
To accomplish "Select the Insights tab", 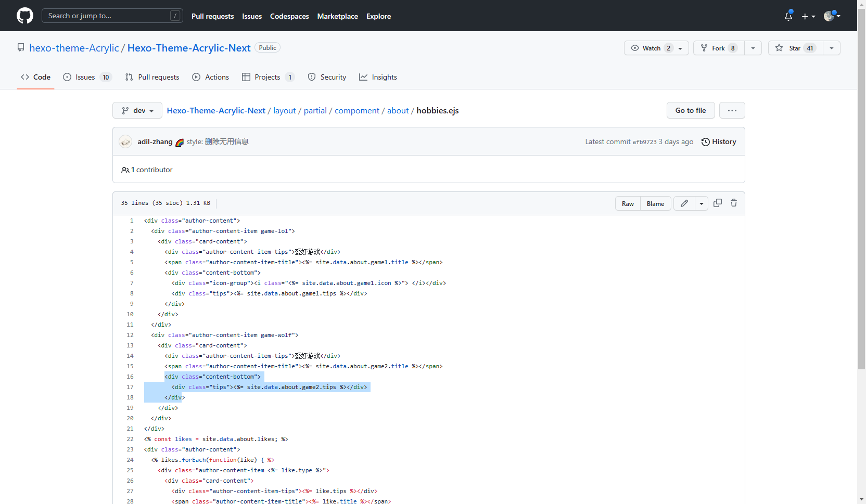I will pyautogui.click(x=378, y=77).
